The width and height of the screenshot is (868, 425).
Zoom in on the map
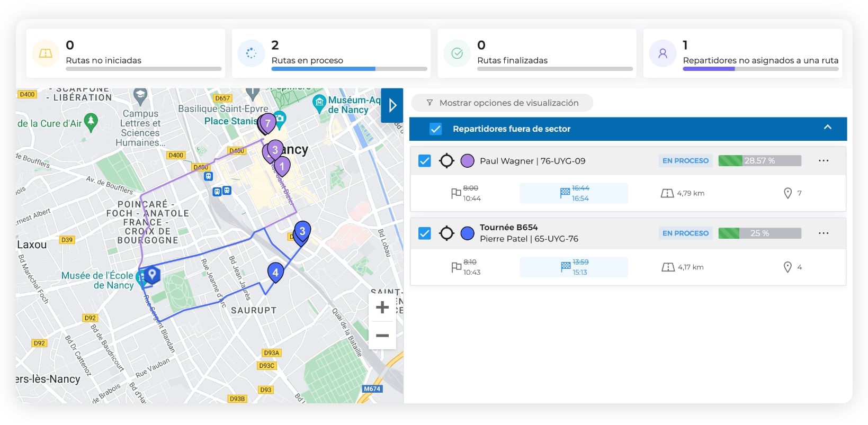point(382,308)
